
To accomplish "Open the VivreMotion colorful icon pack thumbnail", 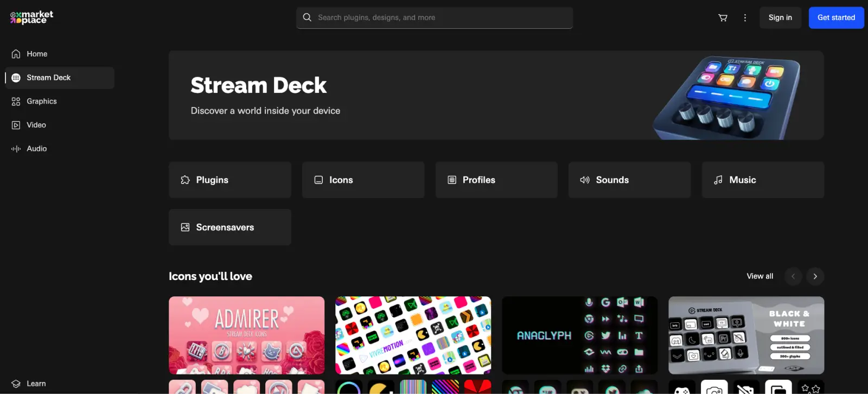I will click(x=413, y=335).
